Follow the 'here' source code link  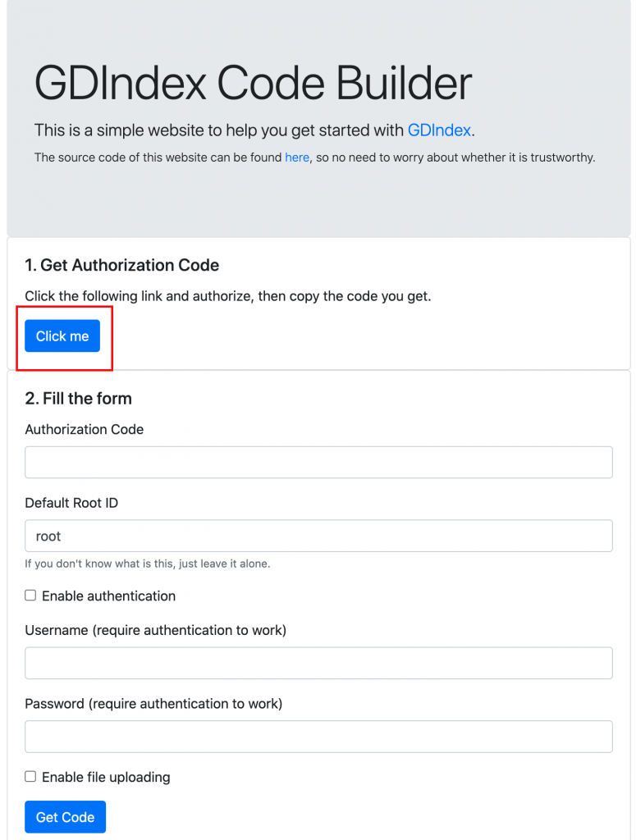tap(297, 157)
